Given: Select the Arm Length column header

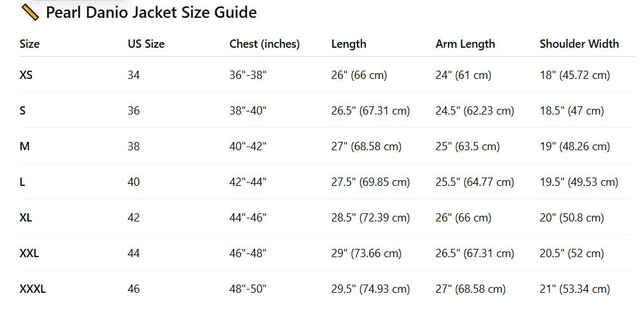Looking at the screenshot, I should click(465, 44).
